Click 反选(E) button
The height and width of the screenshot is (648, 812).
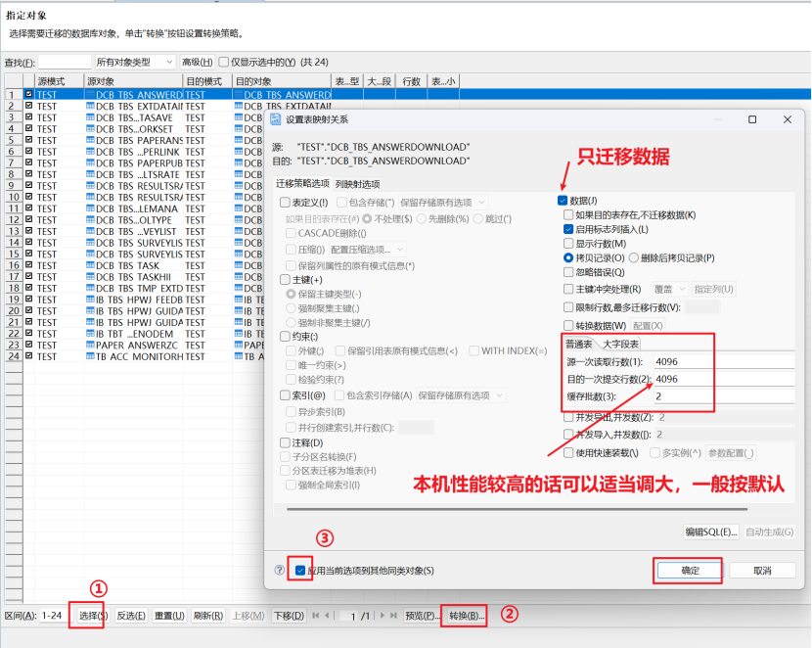click(131, 616)
